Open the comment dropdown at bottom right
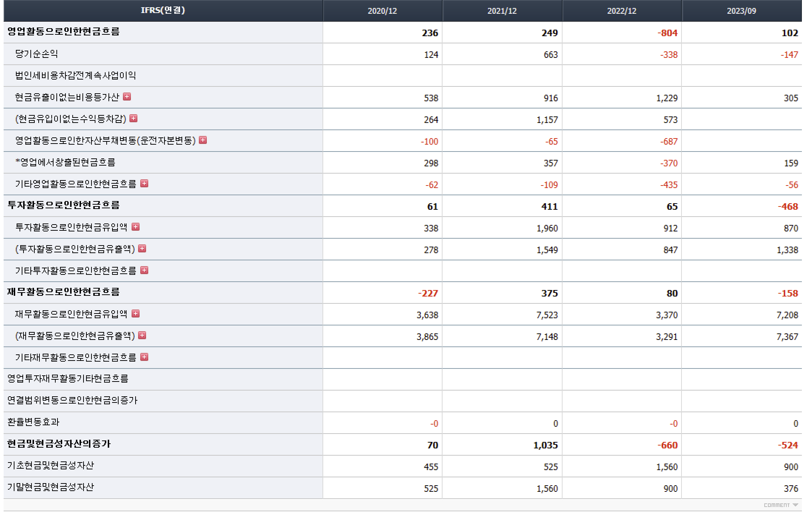 [780, 505]
